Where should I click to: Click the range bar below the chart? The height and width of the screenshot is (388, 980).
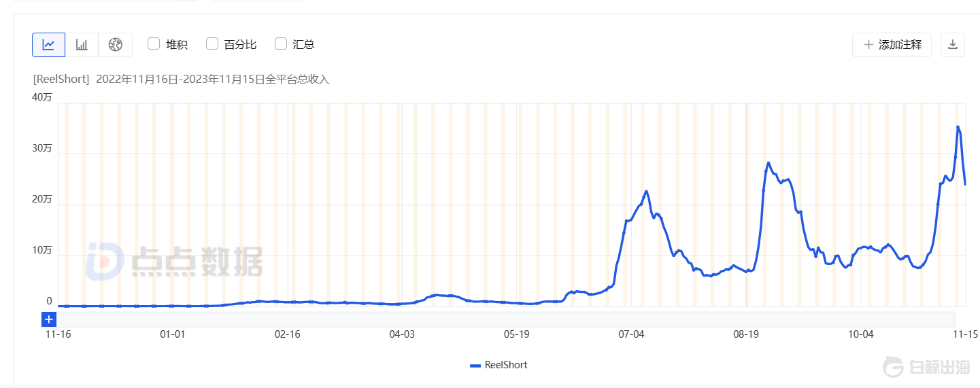(x=503, y=319)
